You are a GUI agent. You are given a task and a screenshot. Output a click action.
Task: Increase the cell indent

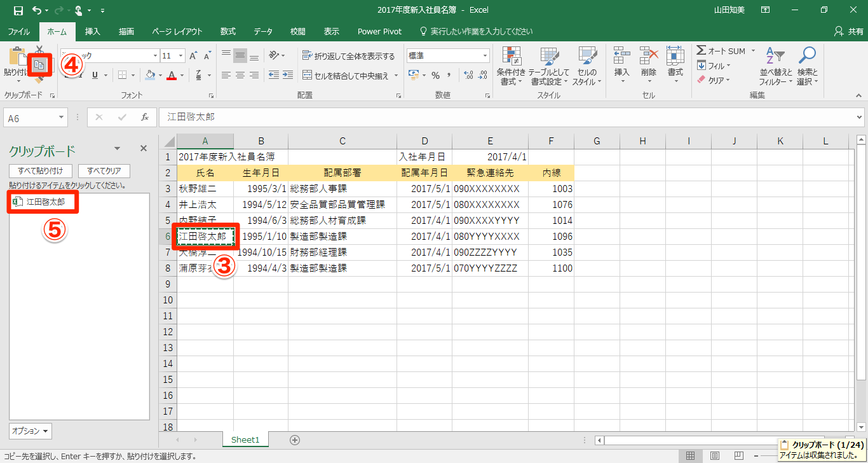288,75
